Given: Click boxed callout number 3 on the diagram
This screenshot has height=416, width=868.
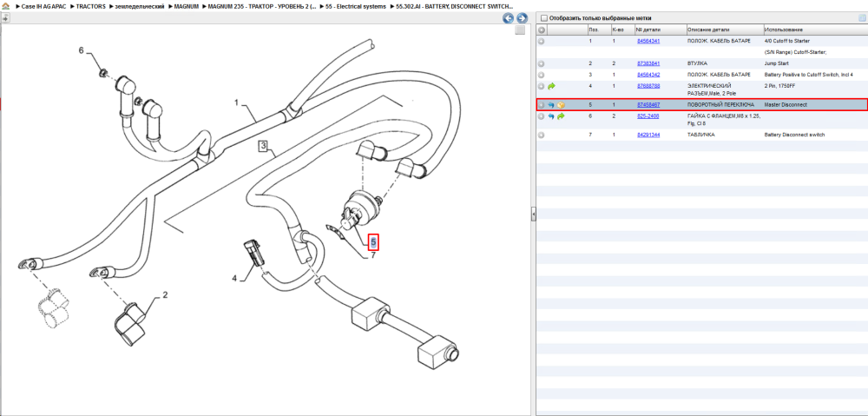Looking at the screenshot, I should pyautogui.click(x=264, y=147).
